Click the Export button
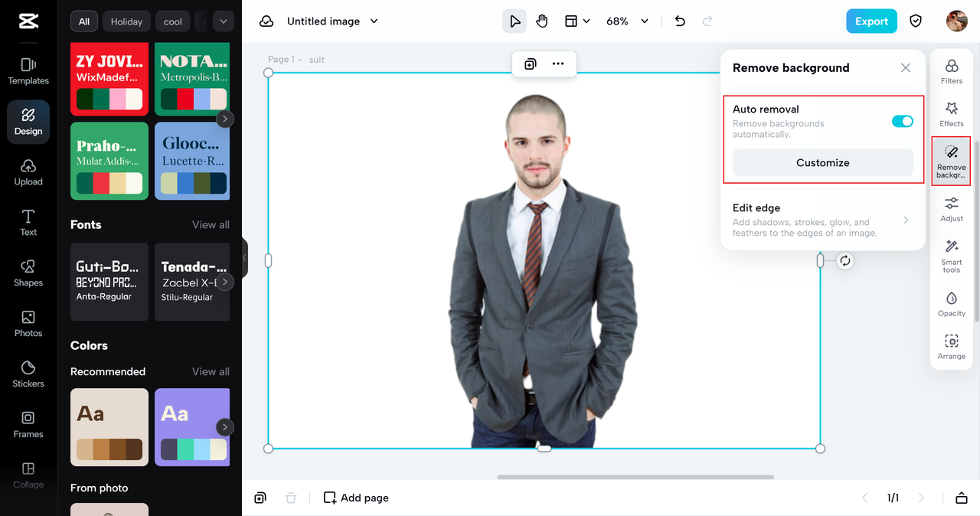980x516 pixels. coord(871,21)
